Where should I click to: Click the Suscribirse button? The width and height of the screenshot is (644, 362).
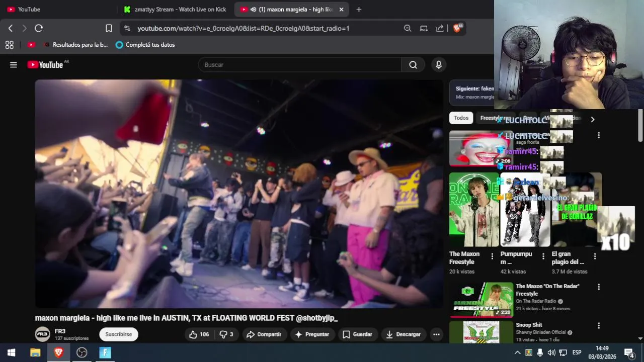(x=119, y=334)
